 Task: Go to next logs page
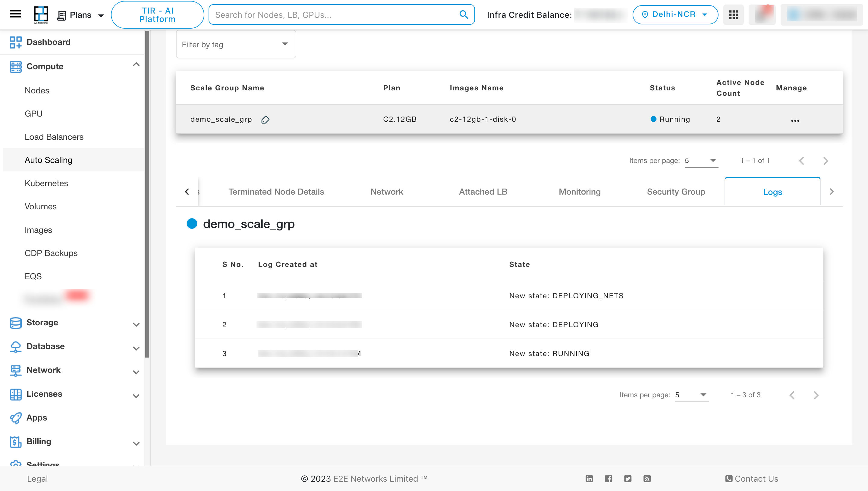click(x=816, y=395)
